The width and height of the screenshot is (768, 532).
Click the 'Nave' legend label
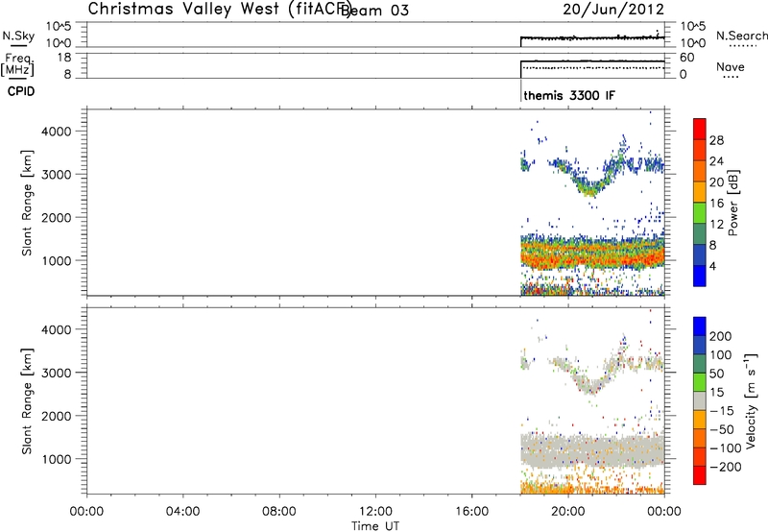730,66
